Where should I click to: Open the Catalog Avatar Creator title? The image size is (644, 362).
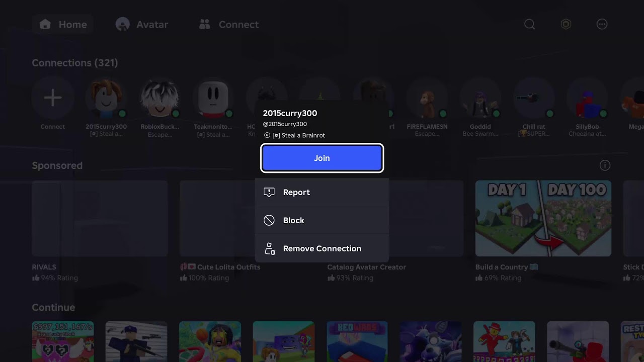(x=367, y=267)
